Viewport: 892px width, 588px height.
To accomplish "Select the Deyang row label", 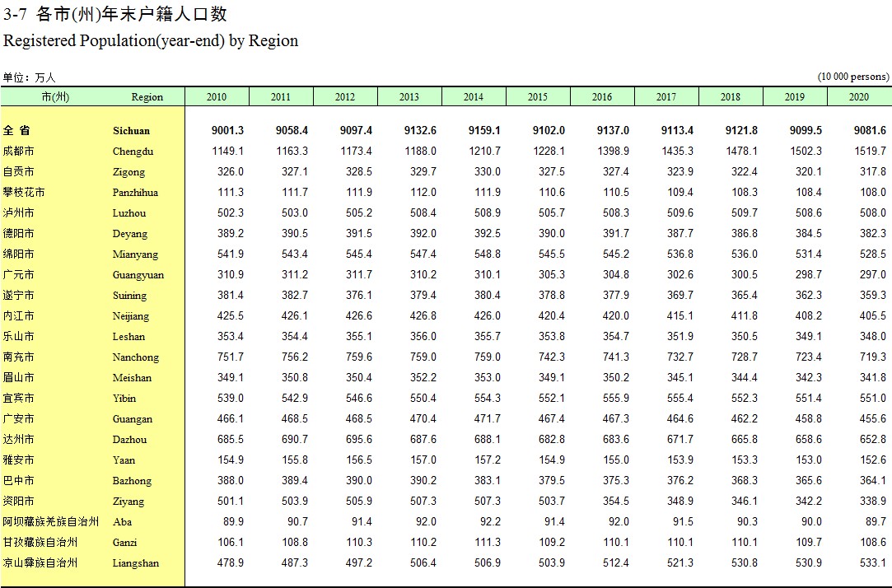I will [x=129, y=234].
